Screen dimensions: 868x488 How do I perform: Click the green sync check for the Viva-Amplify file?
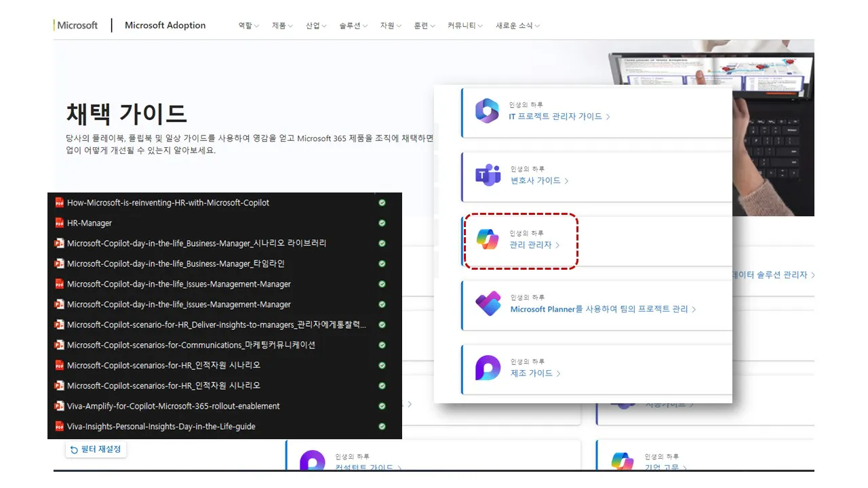coord(382,406)
